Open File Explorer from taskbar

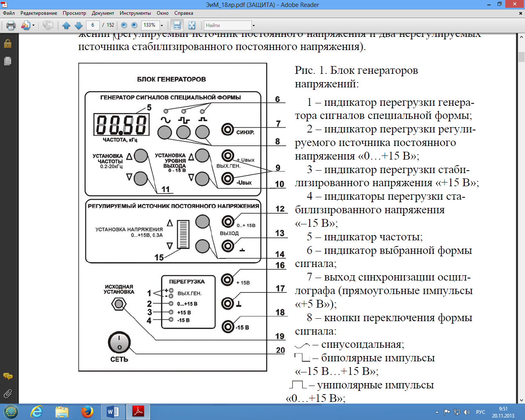click(x=62, y=412)
